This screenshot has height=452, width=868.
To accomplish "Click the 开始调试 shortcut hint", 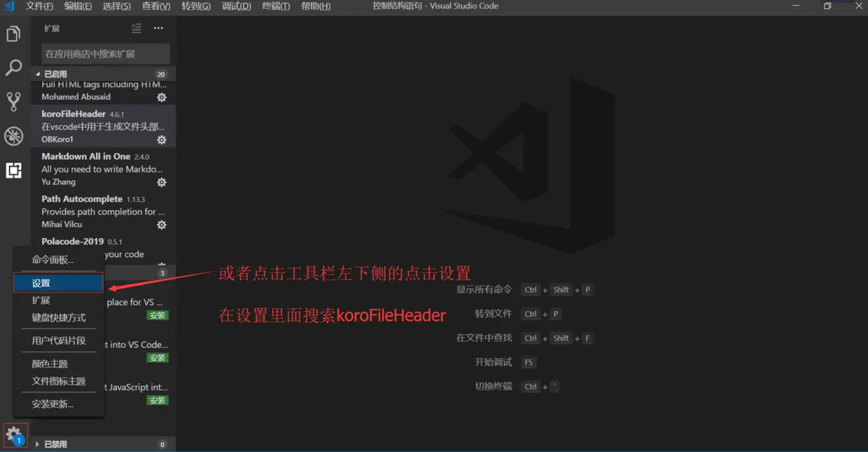I will (505, 362).
